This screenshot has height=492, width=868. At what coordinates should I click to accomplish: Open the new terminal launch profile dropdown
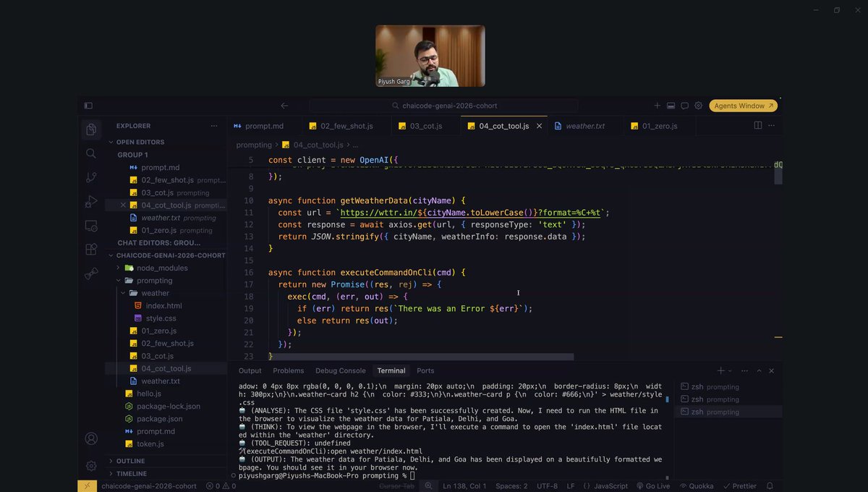click(x=730, y=371)
